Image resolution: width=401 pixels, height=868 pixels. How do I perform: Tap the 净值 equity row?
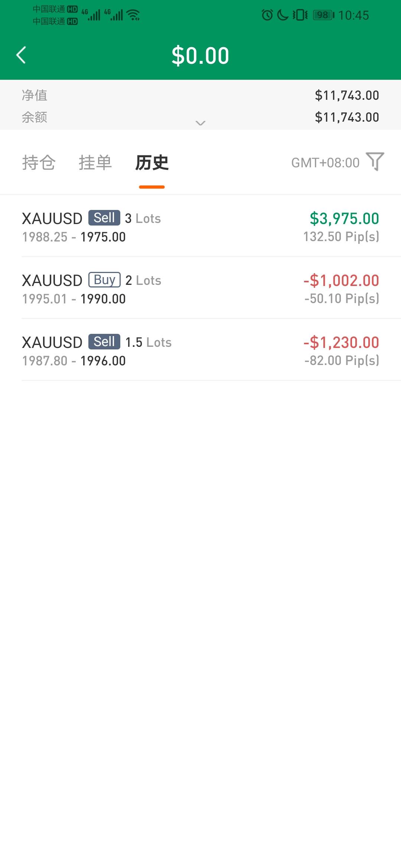pos(200,95)
